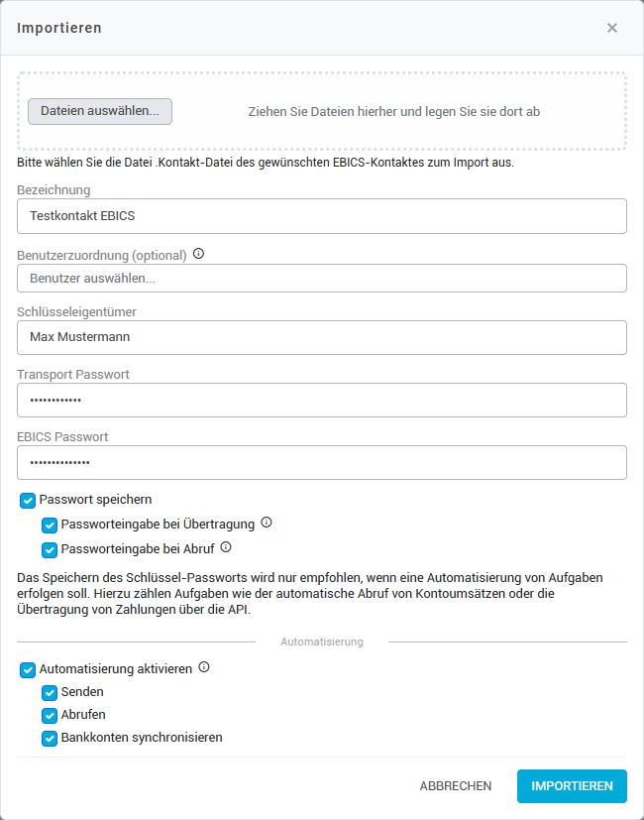Focus the Bezeichnung field with Testkontakt EBICS
This screenshot has width=644, height=820.
(322, 216)
